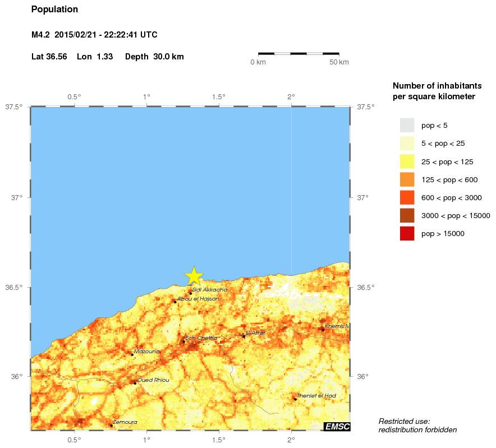
Task: Select the Mazouna city marker dot
Action: pos(132,354)
